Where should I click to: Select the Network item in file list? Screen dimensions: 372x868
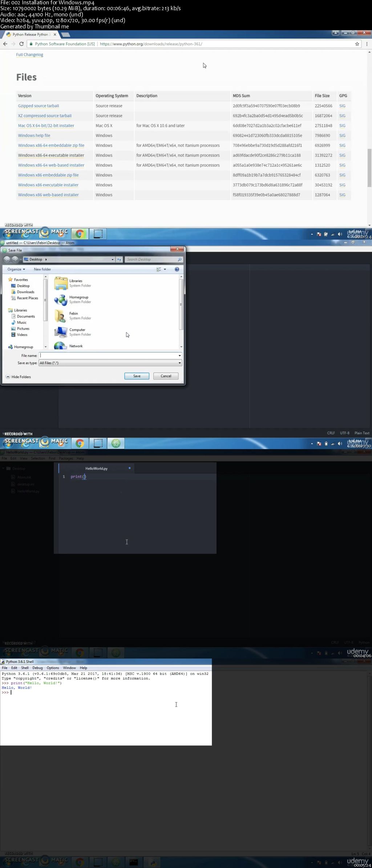69,345
